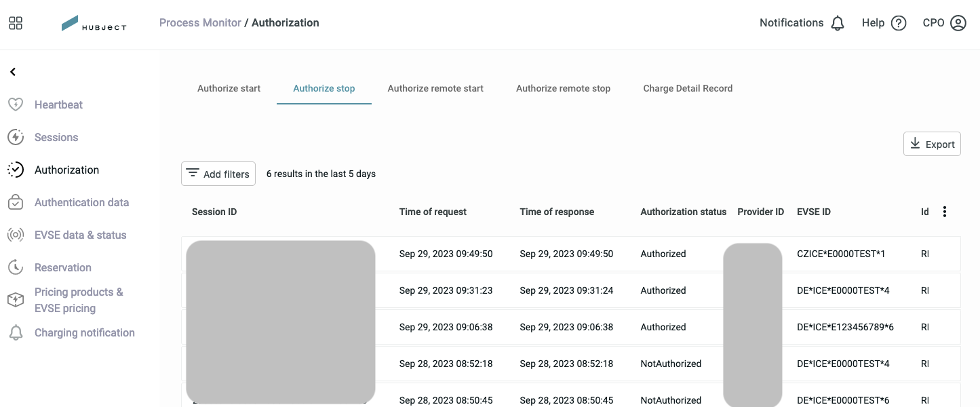Click the Time of response column header

[x=557, y=212]
